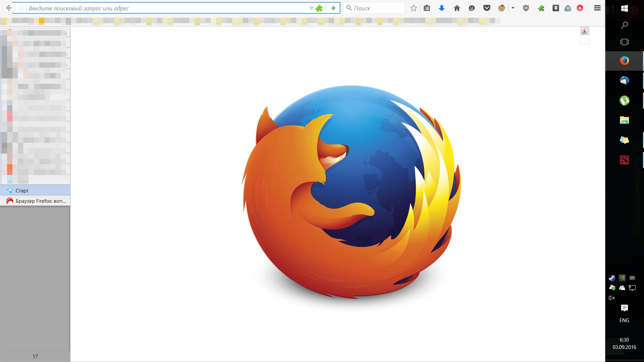
Task: Bookmark this page with star icon
Action: [x=414, y=8]
